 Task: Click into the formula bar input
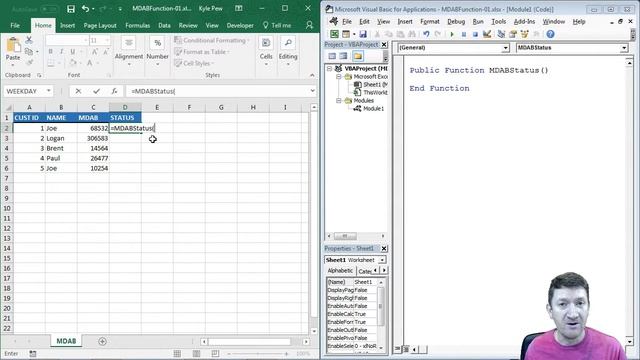(218, 91)
